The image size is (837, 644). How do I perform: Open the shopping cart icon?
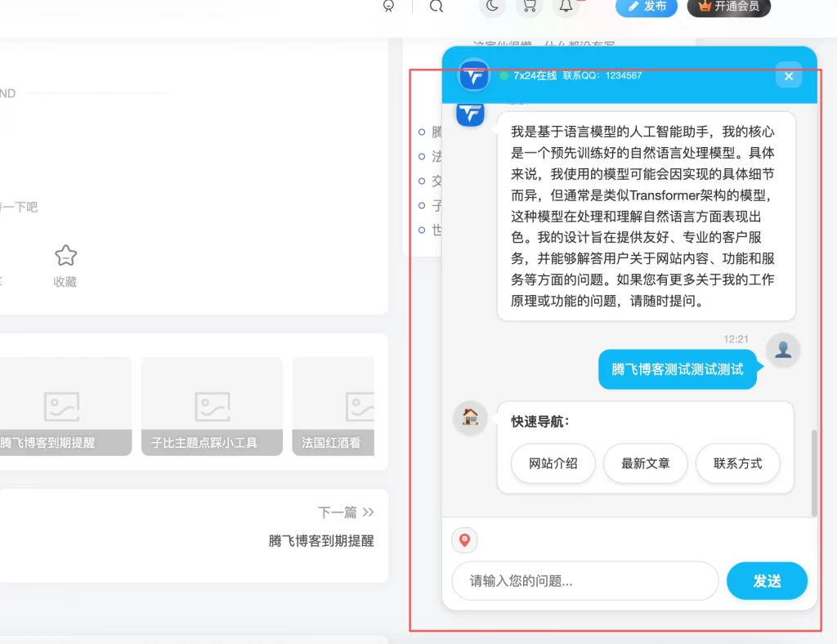pos(529,7)
